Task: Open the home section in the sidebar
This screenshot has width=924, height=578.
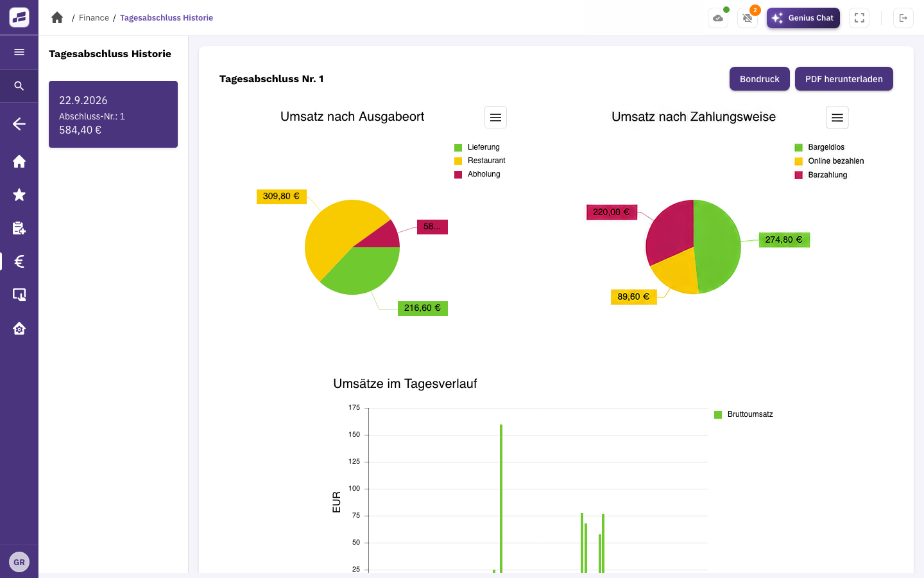Action: [19, 161]
